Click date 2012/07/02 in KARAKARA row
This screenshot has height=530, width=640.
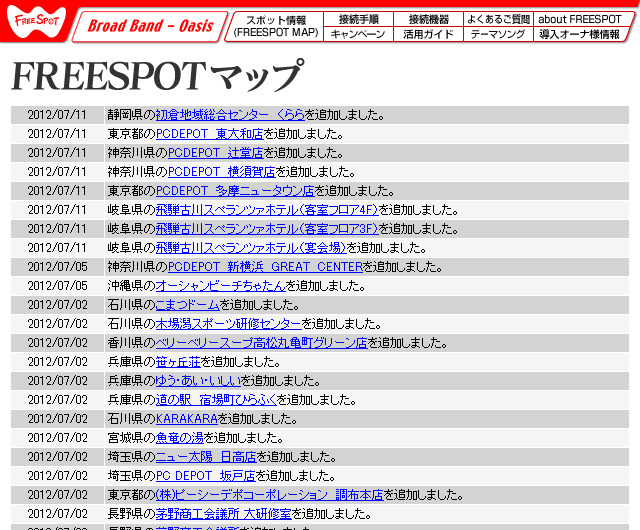point(57,419)
